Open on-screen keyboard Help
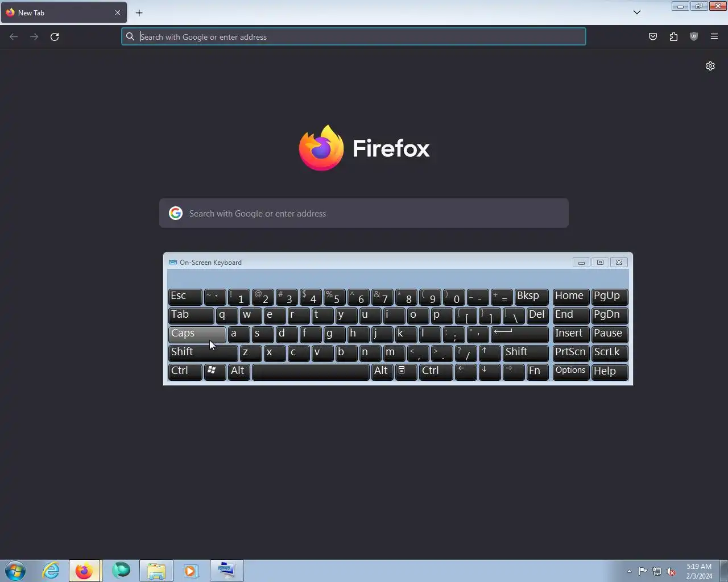The height and width of the screenshot is (582, 728). [610, 371]
